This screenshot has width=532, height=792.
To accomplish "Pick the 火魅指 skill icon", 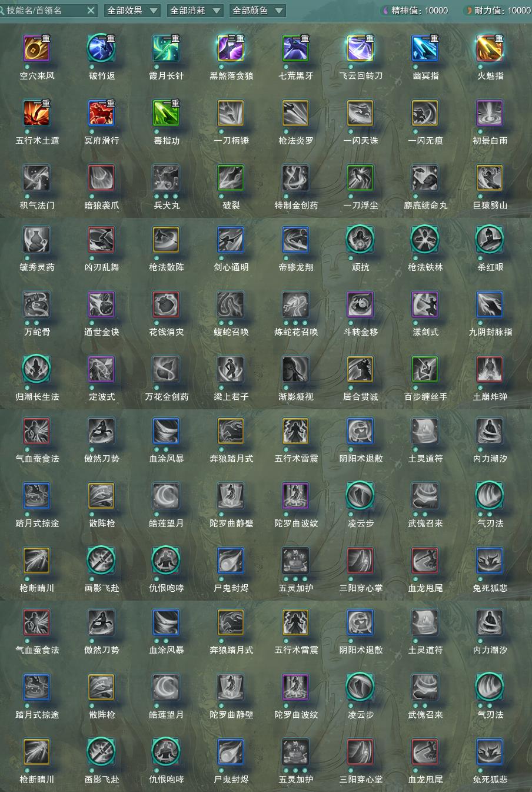I will tap(490, 48).
